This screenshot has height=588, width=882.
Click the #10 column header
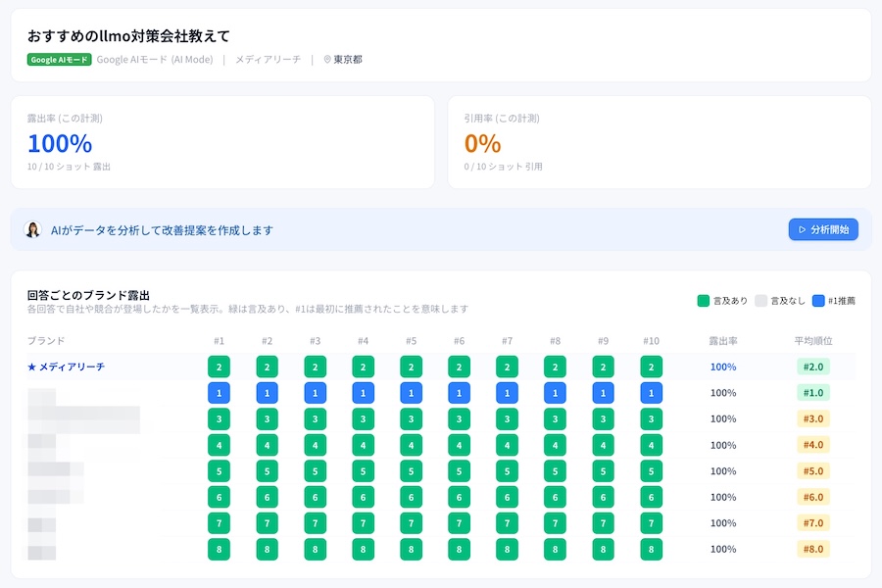(x=652, y=340)
